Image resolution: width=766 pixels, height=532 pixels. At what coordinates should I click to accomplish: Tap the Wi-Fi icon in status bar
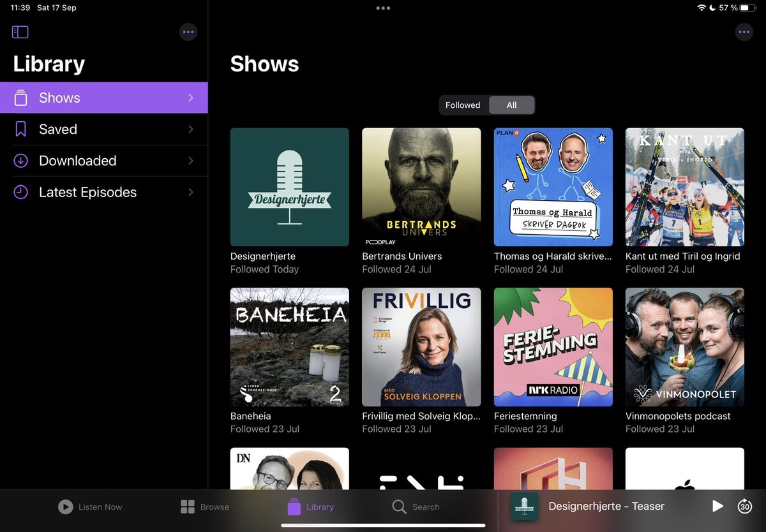point(702,8)
